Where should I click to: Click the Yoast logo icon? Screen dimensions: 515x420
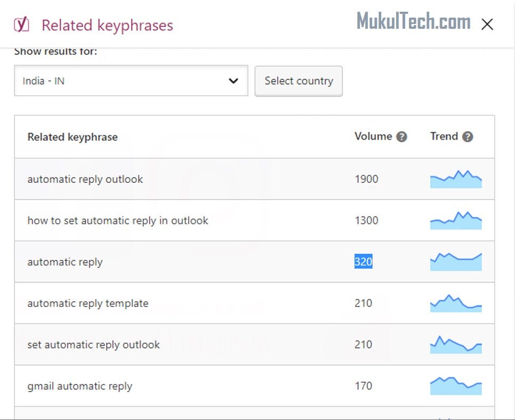(x=21, y=25)
